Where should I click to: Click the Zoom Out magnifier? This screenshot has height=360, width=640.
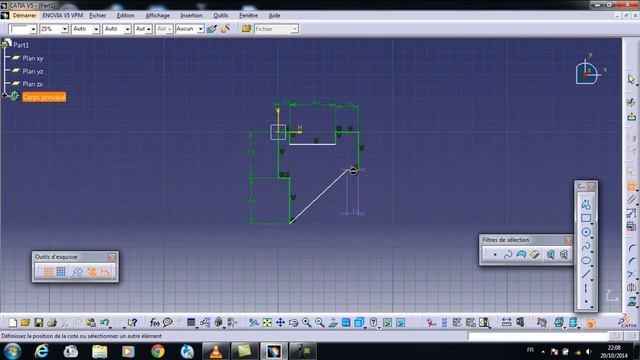pyautogui.click(x=320, y=323)
